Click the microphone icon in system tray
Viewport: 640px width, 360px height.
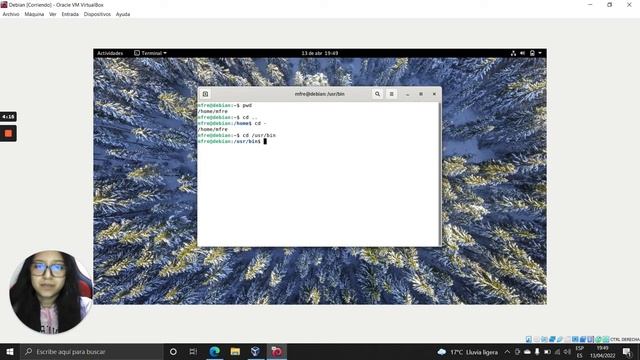click(x=537, y=352)
